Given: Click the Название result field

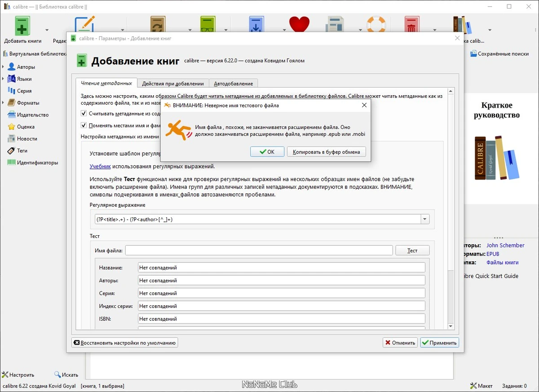Looking at the screenshot, I should click(281, 268).
